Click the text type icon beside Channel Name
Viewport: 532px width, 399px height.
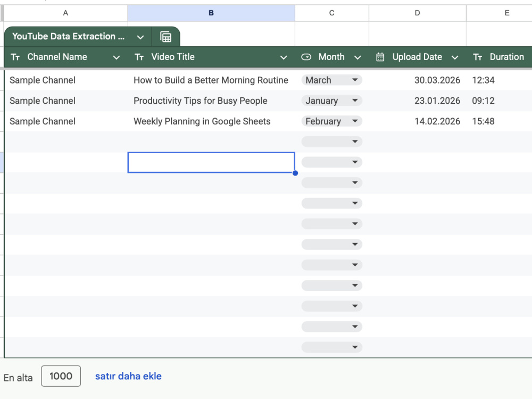point(15,57)
